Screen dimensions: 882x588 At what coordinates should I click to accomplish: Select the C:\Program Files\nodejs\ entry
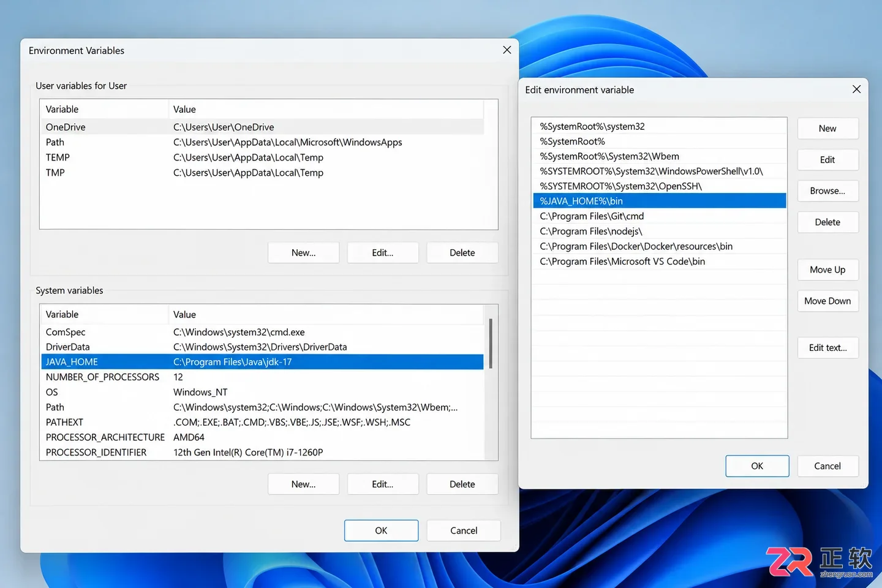[x=659, y=231]
